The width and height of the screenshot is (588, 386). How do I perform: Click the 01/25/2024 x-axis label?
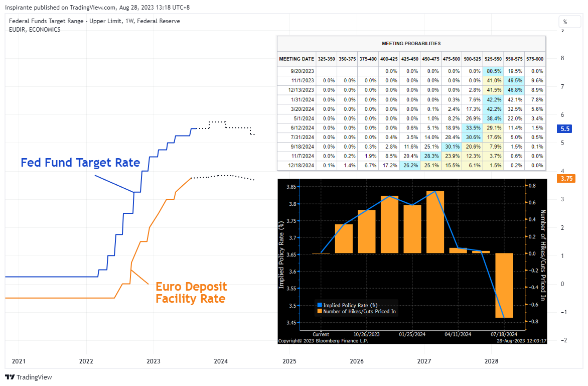click(x=412, y=334)
